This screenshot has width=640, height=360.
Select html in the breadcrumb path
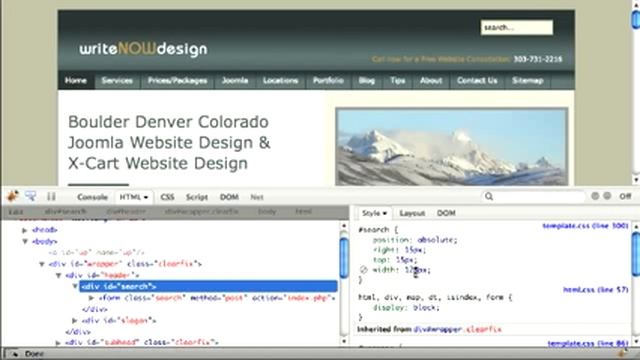[x=303, y=212]
